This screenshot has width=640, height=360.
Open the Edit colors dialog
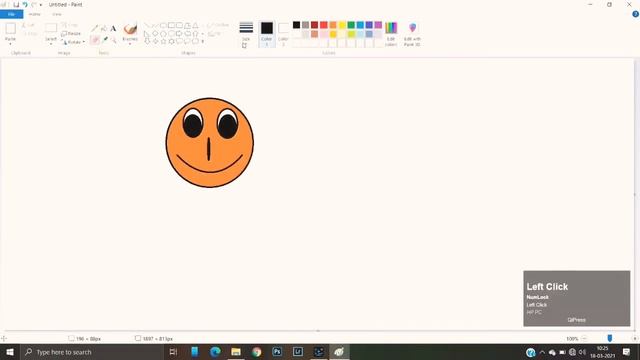[391, 33]
